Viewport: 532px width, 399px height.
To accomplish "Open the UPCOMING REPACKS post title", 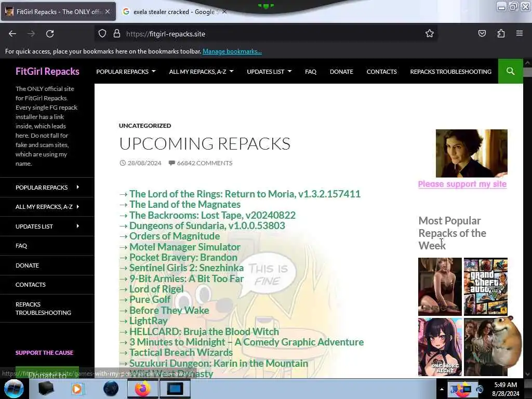I will (x=205, y=143).
